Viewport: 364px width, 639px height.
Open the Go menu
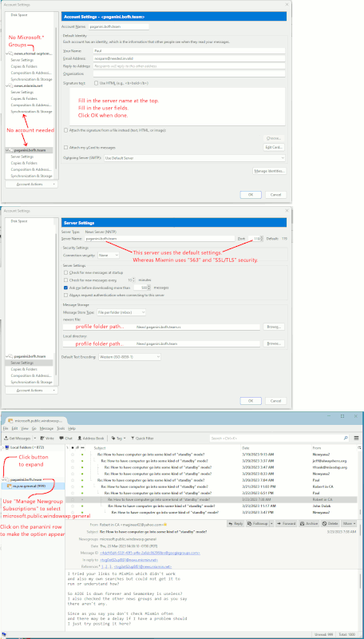[x=34, y=428]
